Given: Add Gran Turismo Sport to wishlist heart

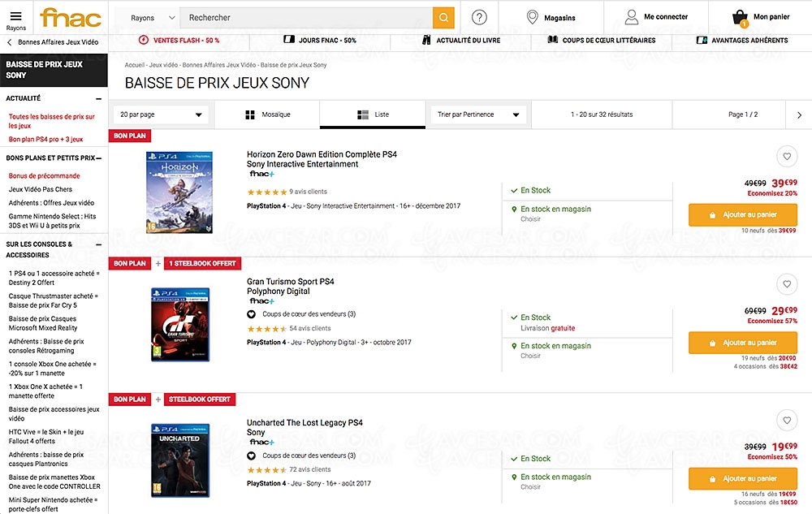Looking at the screenshot, I should tap(787, 283).
